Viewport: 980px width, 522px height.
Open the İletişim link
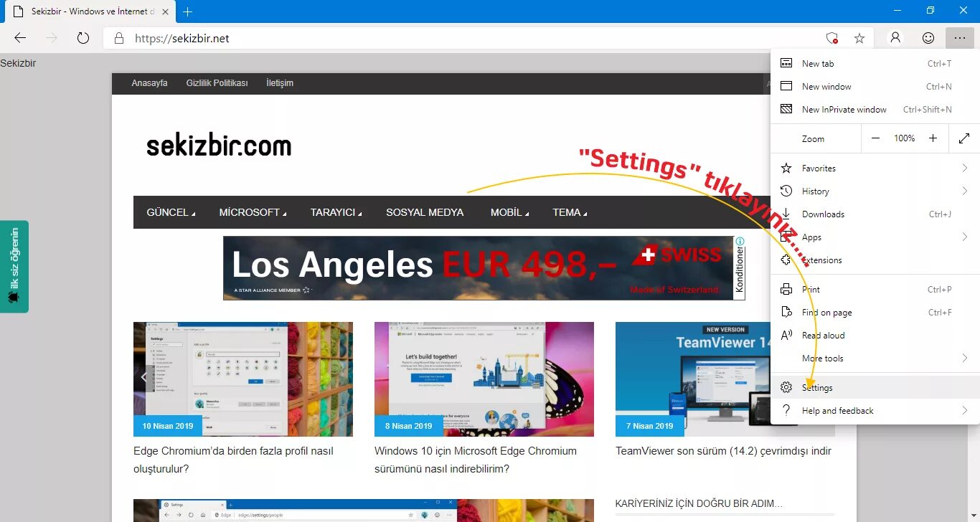(x=280, y=83)
